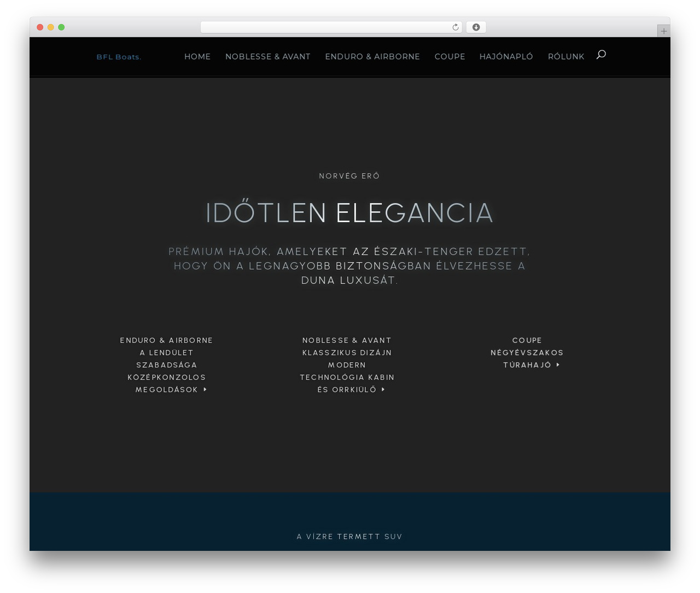Minimize the window using the yellow button
This screenshot has width=700, height=593.
51,27
